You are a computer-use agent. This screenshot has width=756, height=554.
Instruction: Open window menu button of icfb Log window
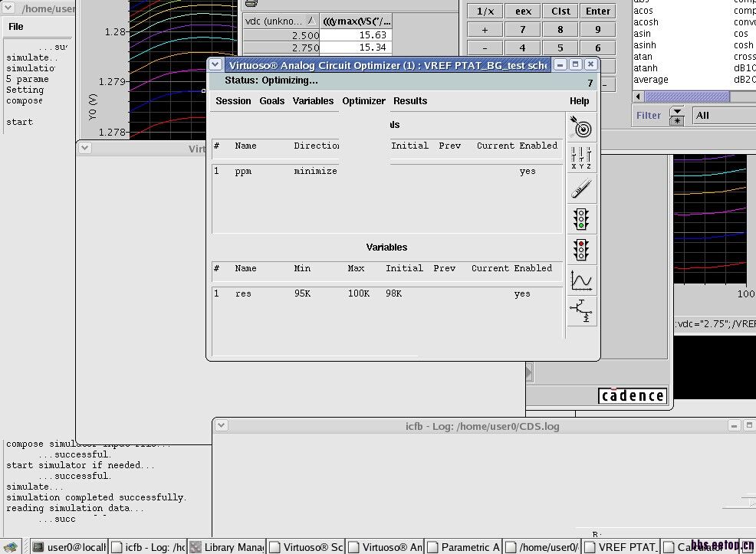click(221, 425)
